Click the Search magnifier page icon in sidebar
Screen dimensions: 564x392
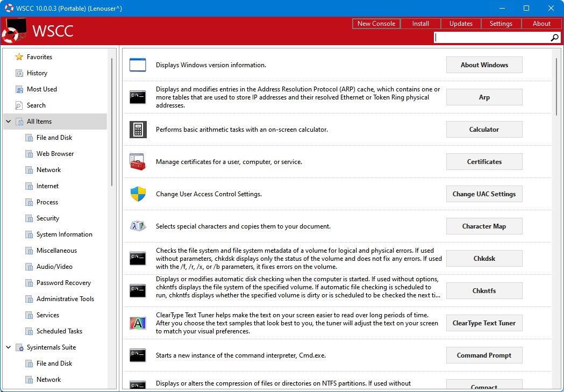coord(19,105)
